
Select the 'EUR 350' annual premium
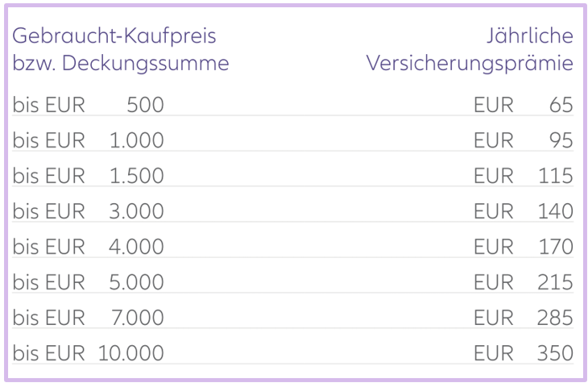point(524,353)
